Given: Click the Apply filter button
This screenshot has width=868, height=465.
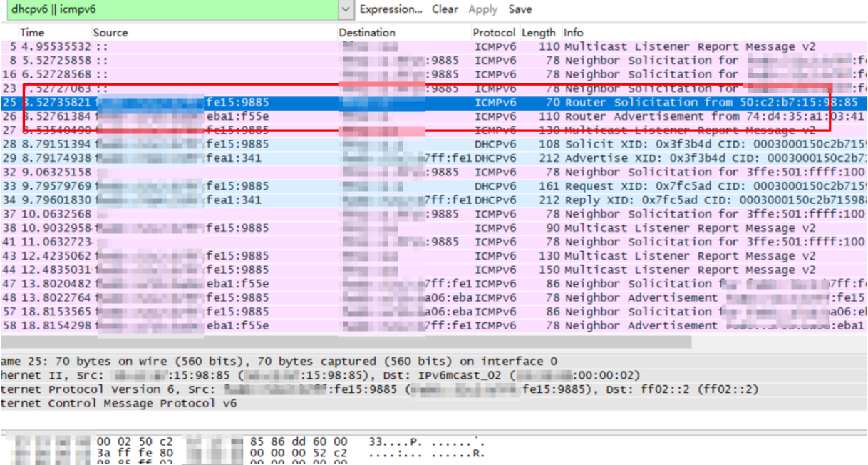Looking at the screenshot, I should (482, 9).
